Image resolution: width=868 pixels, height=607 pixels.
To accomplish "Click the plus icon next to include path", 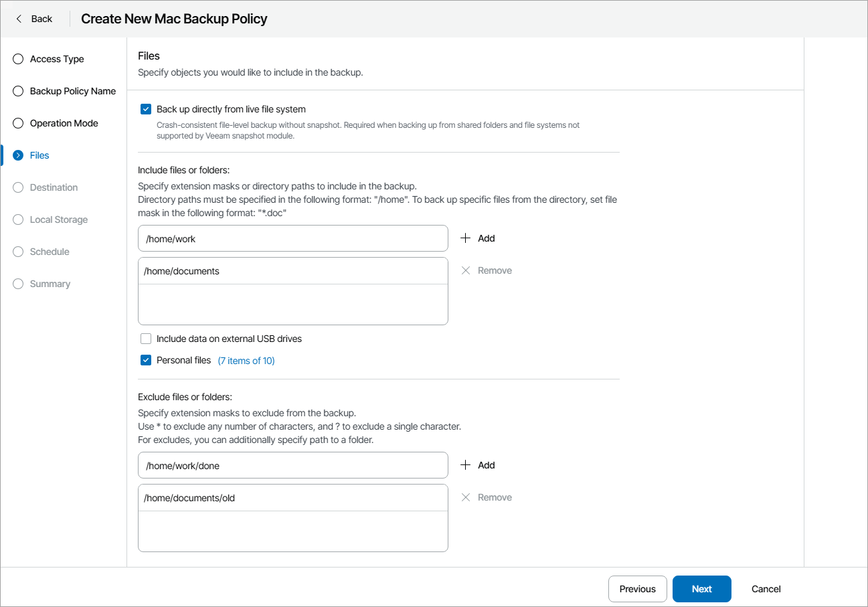I will point(466,238).
